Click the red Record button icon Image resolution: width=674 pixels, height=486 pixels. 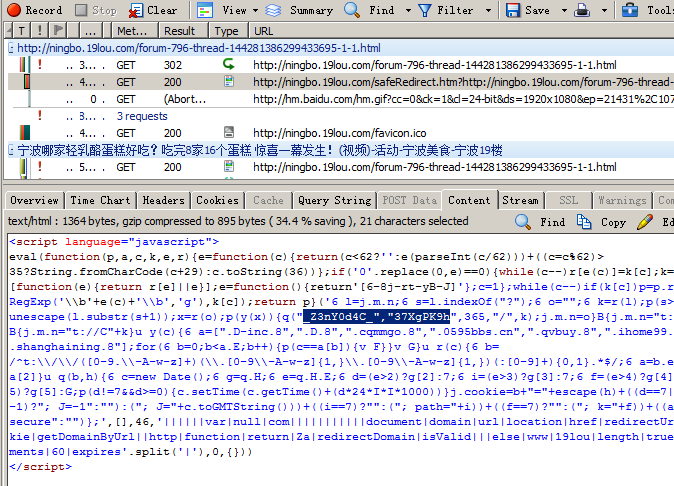point(12,10)
